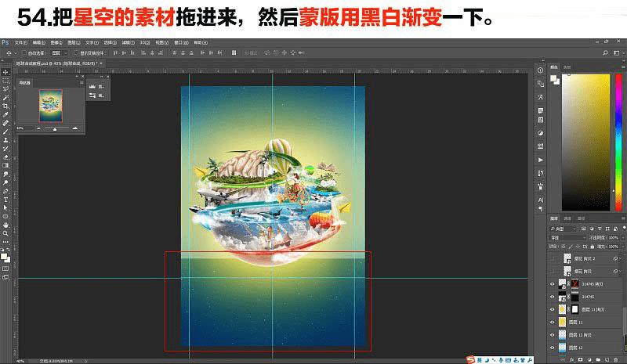Select the Hand tool
627x364 pixels.
pyautogui.click(x=5, y=225)
